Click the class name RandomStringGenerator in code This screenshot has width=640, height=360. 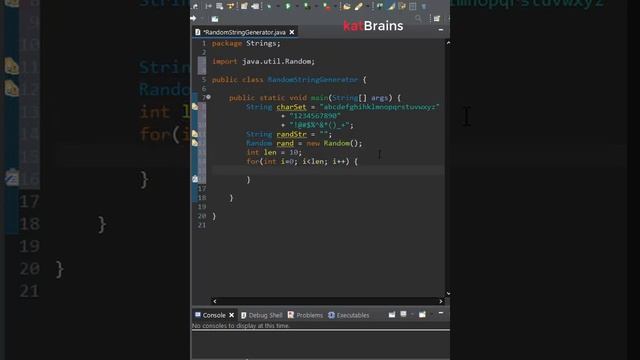click(x=313, y=80)
